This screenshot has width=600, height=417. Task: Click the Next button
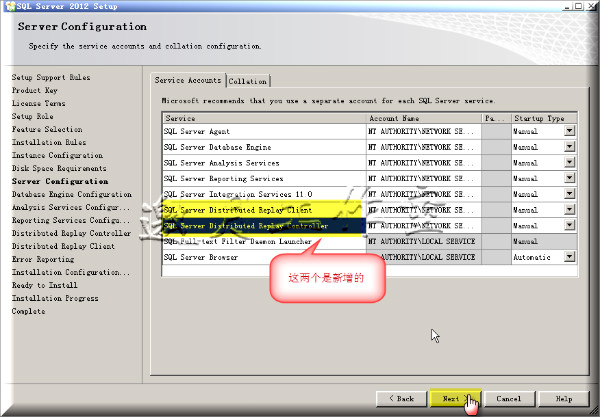(455, 399)
